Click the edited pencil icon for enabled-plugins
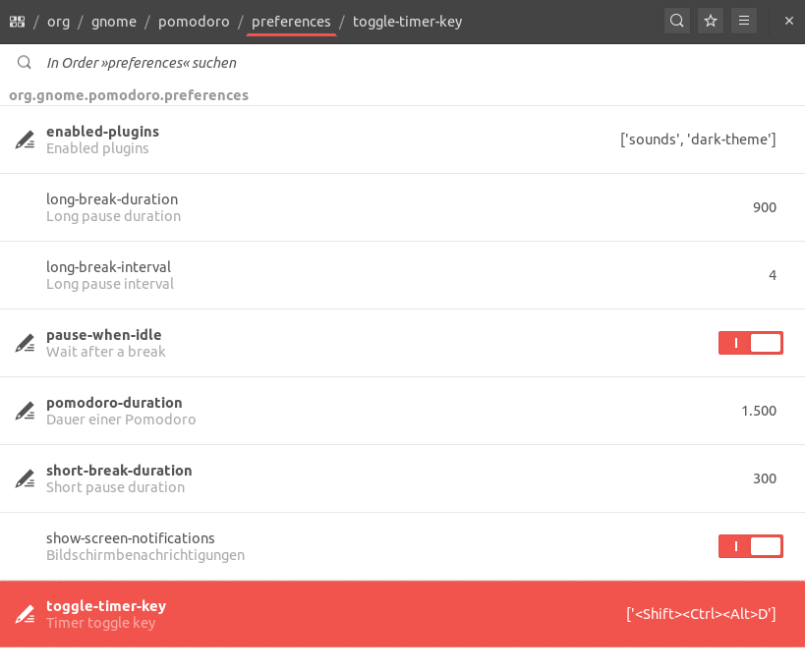805x672 pixels. (x=25, y=140)
